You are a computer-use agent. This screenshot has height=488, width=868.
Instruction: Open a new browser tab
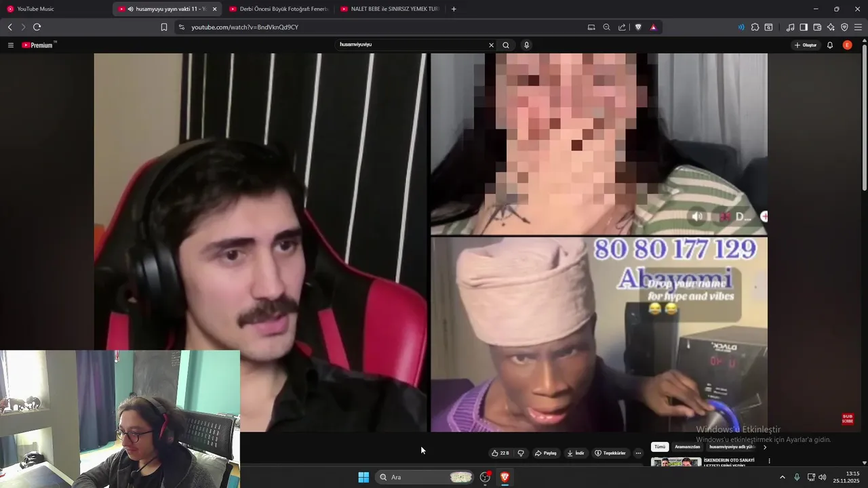[x=454, y=9]
